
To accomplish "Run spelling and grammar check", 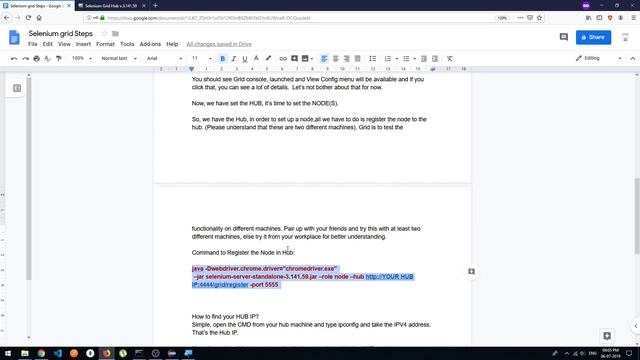I will coord(47,59).
